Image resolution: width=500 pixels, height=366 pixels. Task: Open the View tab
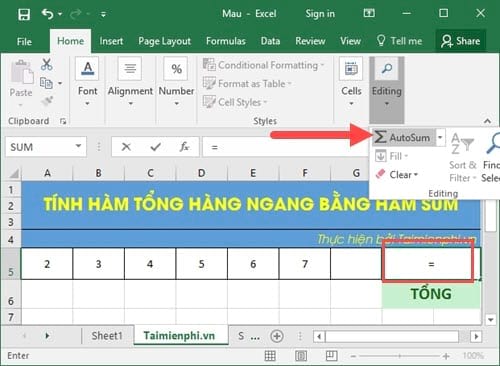350,41
